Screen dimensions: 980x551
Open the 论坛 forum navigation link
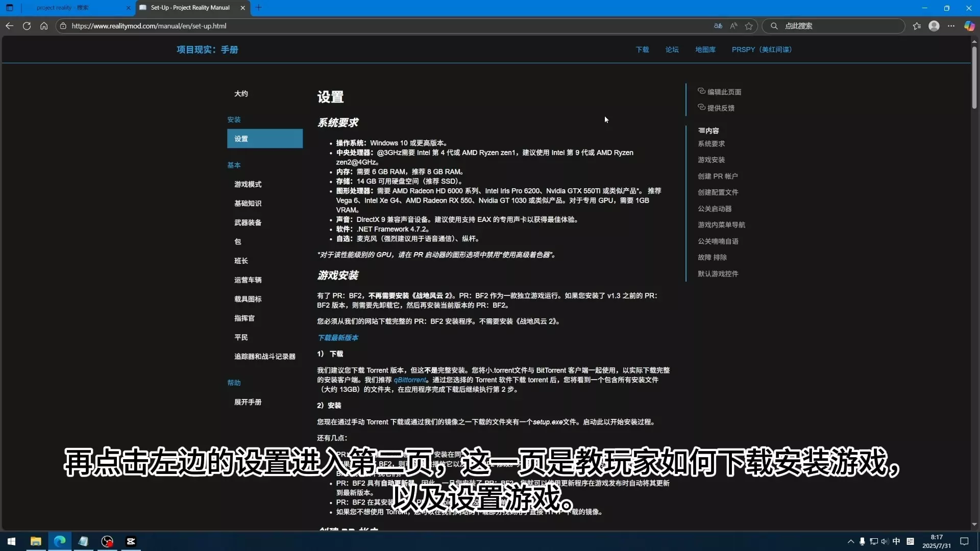click(x=672, y=49)
